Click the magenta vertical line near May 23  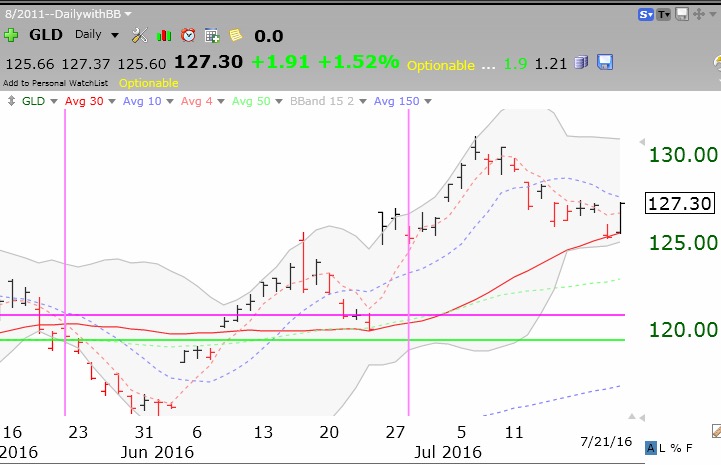click(65, 262)
